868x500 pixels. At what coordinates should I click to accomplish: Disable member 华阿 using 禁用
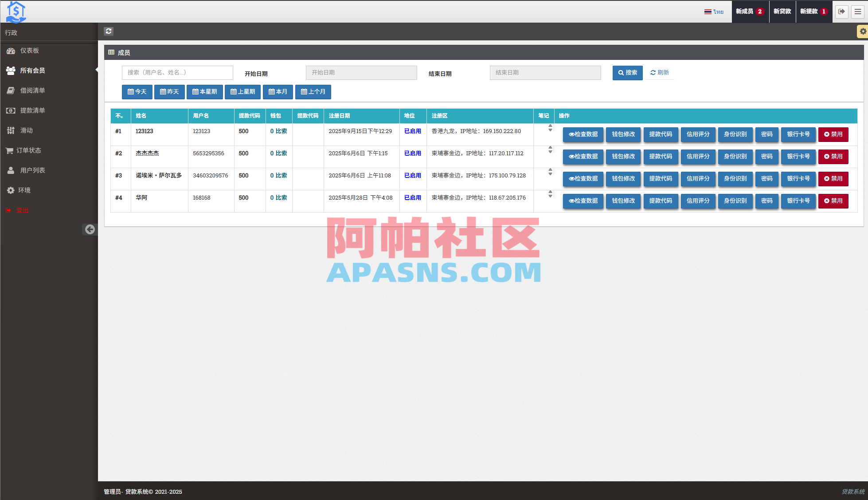[x=833, y=201]
